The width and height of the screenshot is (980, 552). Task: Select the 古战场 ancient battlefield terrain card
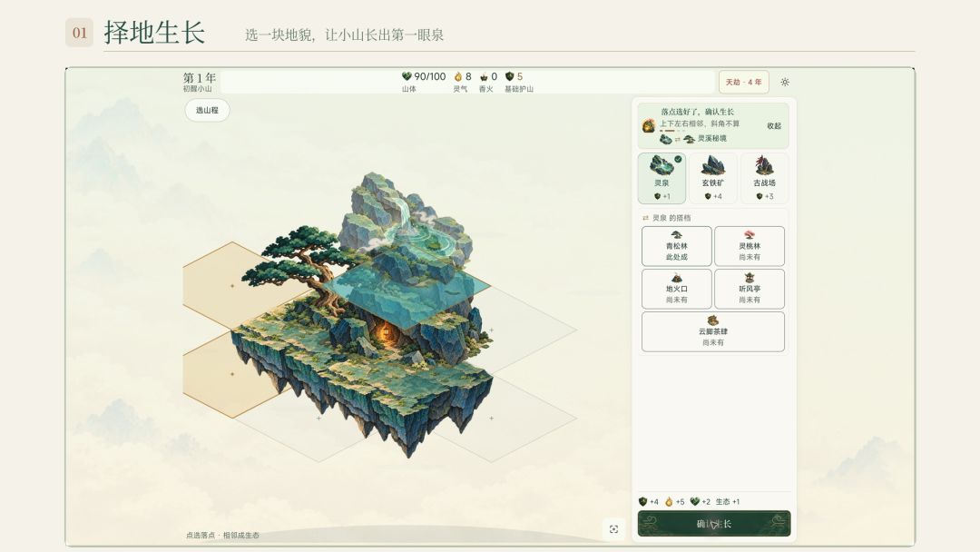(x=764, y=178)
